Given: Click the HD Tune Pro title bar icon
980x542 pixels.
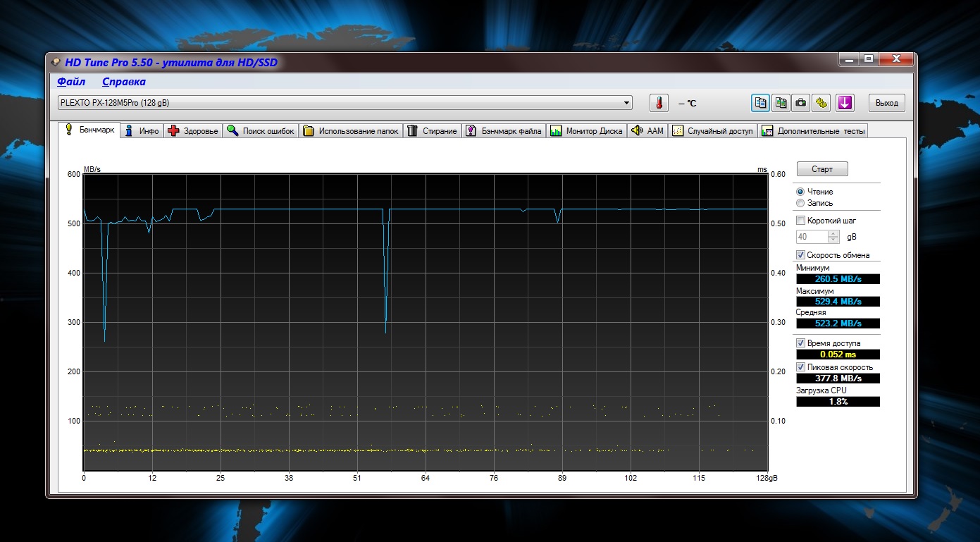Looking at the screenshot, I should pos(56,62).
